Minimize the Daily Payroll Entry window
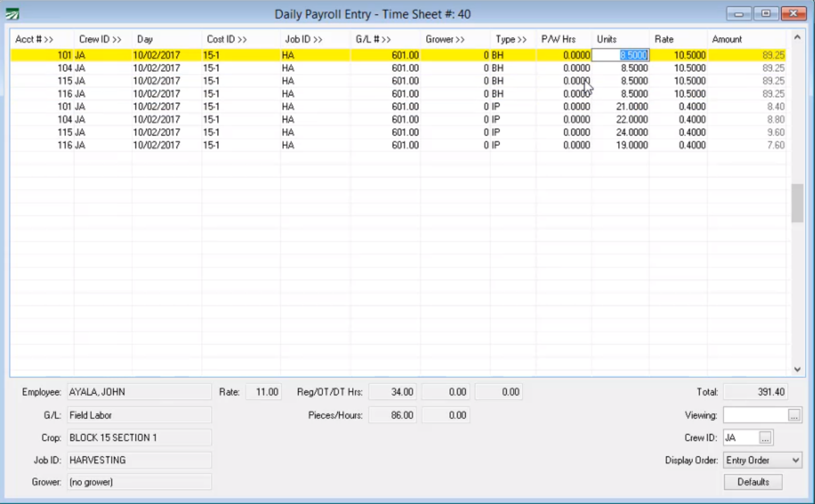The image size is (815, 504). [x=739, y=14]
